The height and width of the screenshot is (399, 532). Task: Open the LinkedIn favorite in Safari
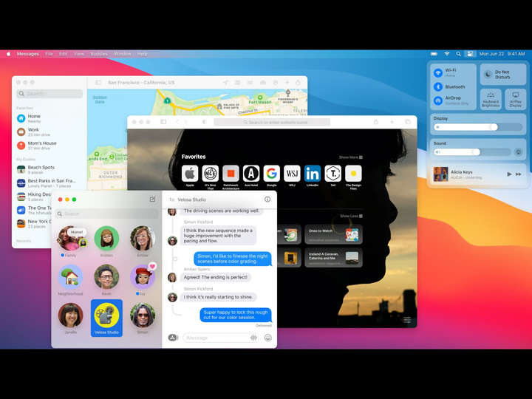tap(313, 174)
